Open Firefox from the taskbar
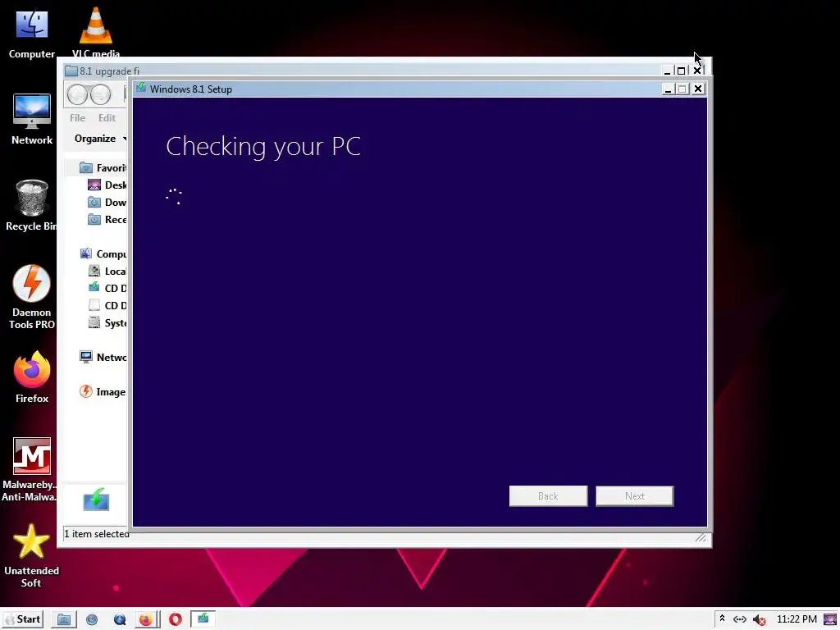Viewport: 840px width, 630px height. pos(146,620)
